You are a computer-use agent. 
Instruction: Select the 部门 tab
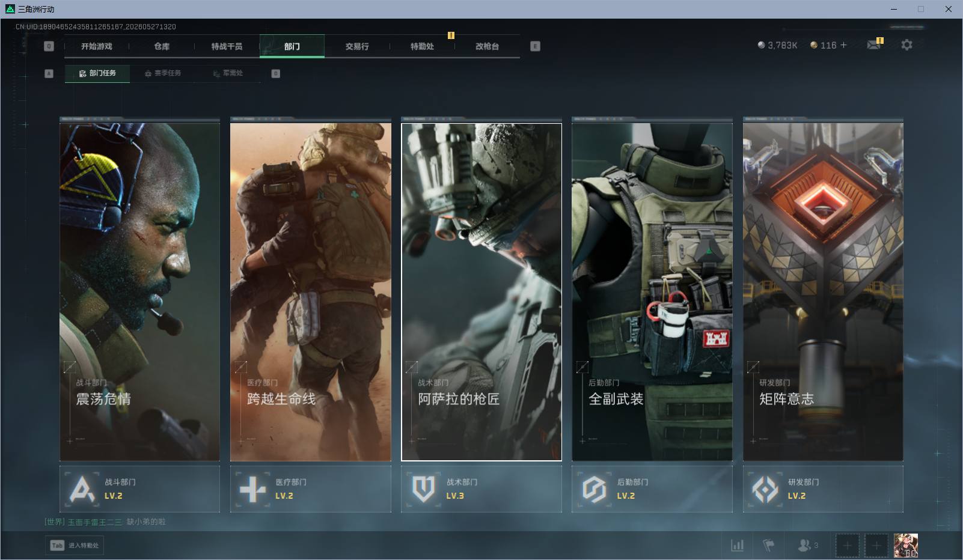[x=292, y=46]
